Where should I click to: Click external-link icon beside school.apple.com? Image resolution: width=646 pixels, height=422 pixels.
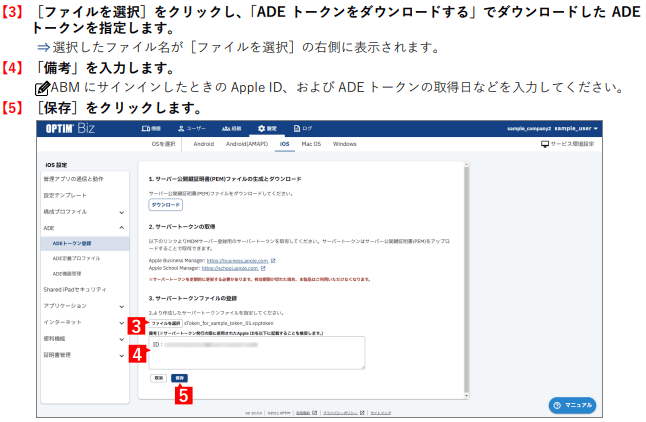click(x=263, y=268)
